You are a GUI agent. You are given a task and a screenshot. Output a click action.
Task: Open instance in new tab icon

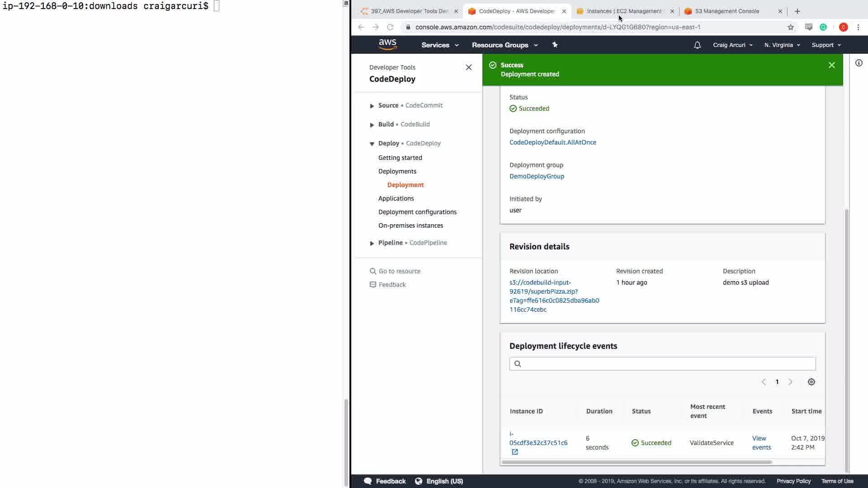click(514, 452)
